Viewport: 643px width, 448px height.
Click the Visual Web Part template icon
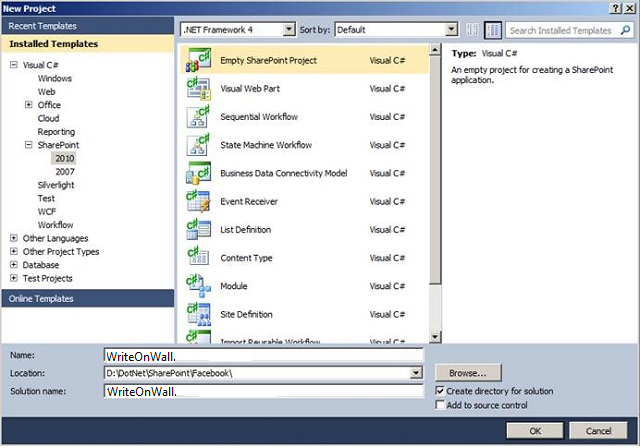198,89
